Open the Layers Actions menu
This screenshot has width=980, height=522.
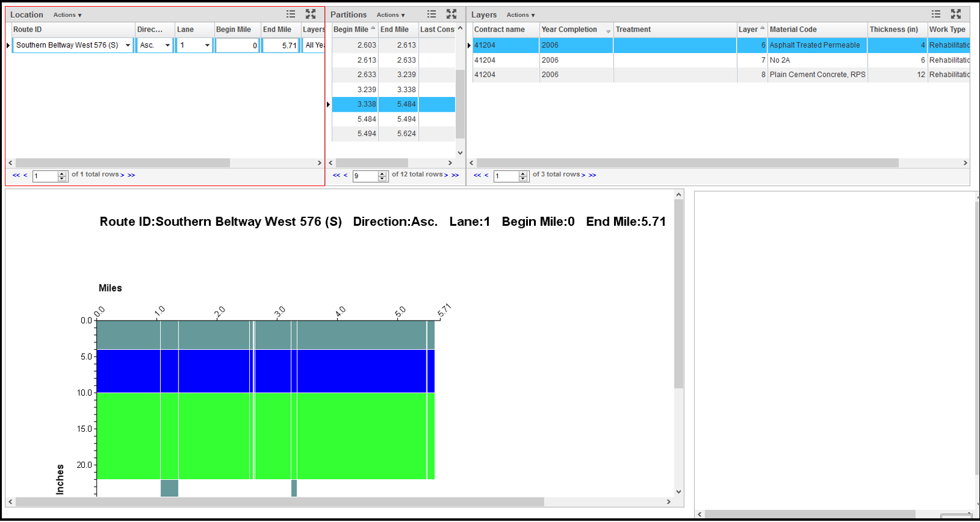point(520,15)
